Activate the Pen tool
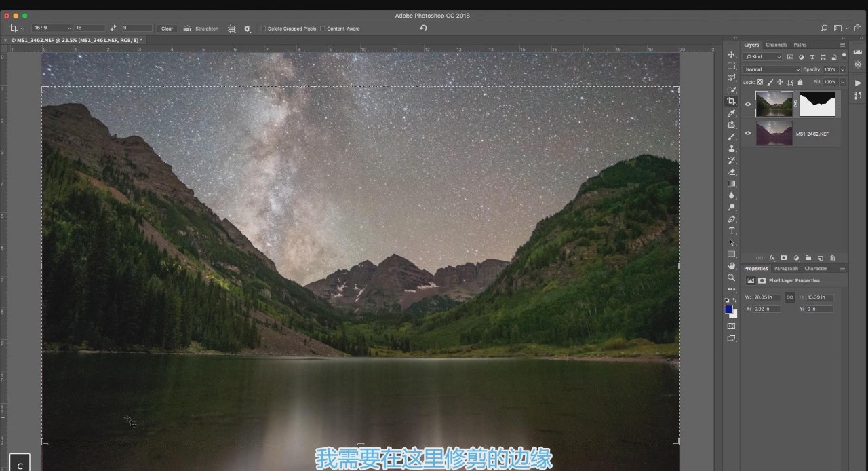Viewport: 868px width, 471px height. tap(731, 219)
